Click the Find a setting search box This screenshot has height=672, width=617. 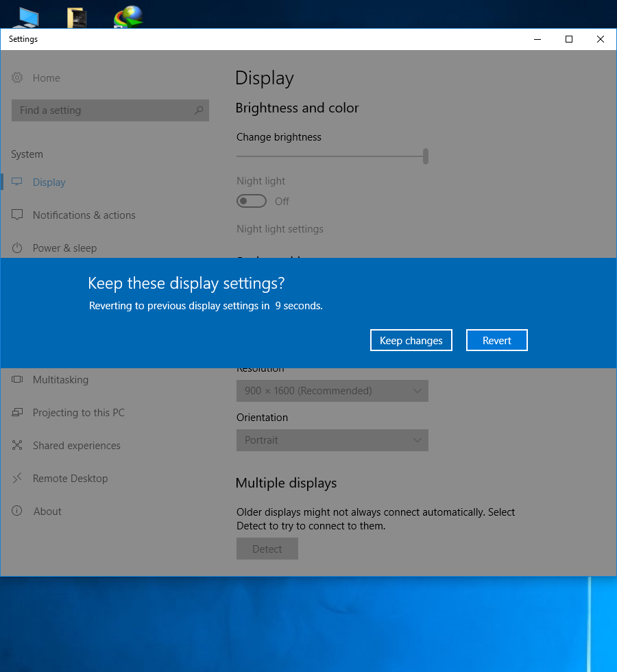point(103,110)
